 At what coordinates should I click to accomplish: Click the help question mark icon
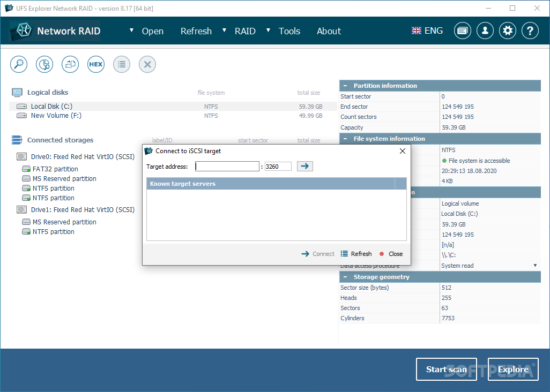pyautogui.click(x=530, y=31)
